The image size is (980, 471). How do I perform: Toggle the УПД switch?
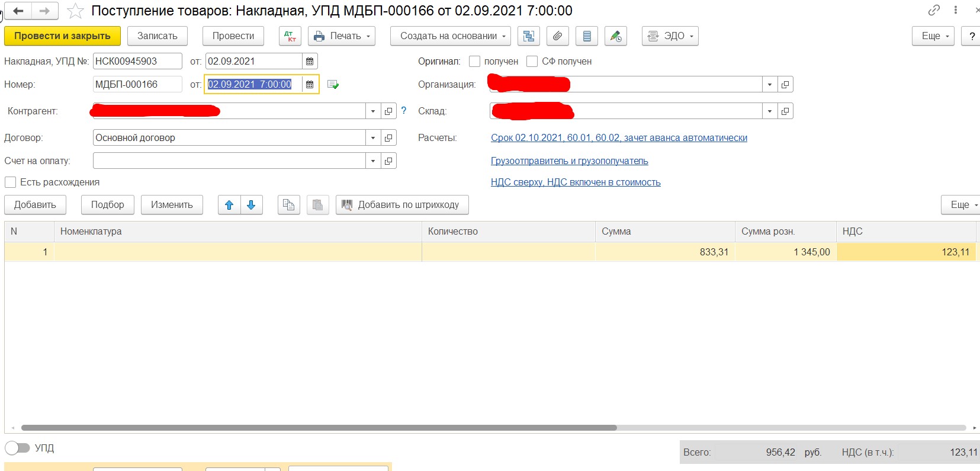click(17, 448)
